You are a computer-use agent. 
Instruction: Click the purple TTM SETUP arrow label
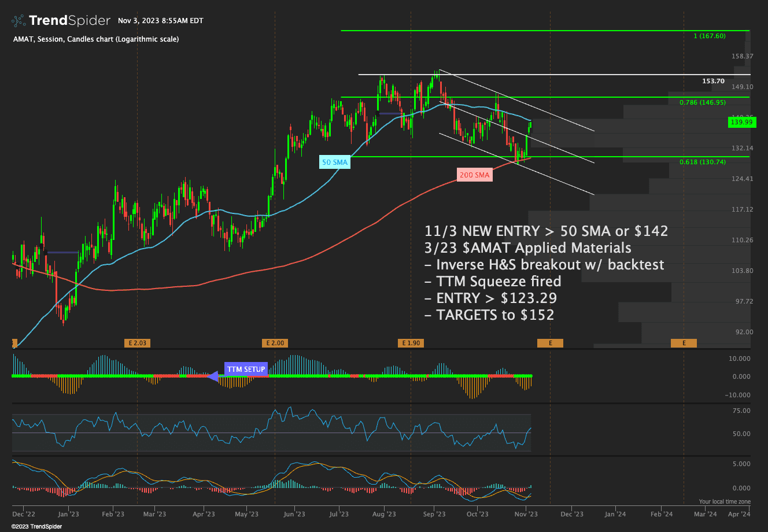click(x=245, y=370)
